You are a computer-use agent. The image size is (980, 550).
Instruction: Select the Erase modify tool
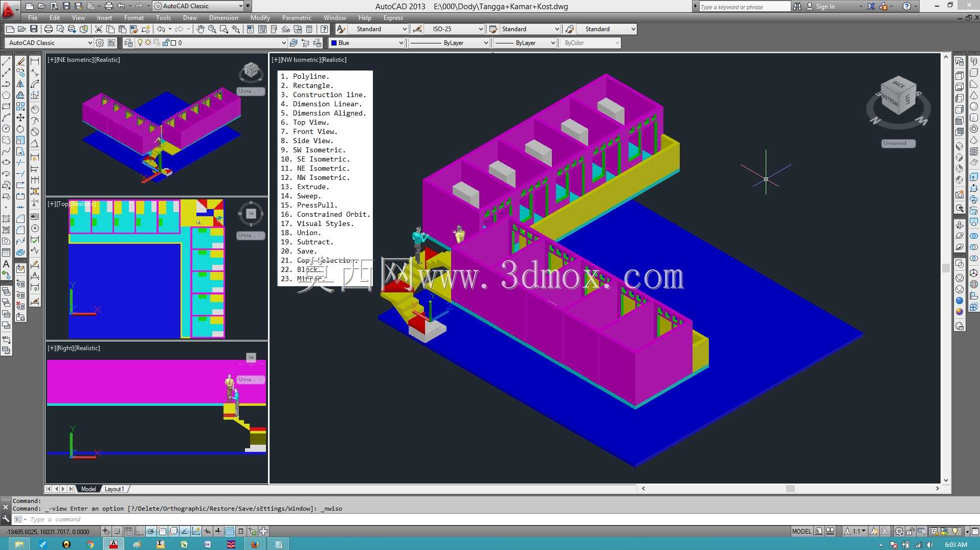20,61
